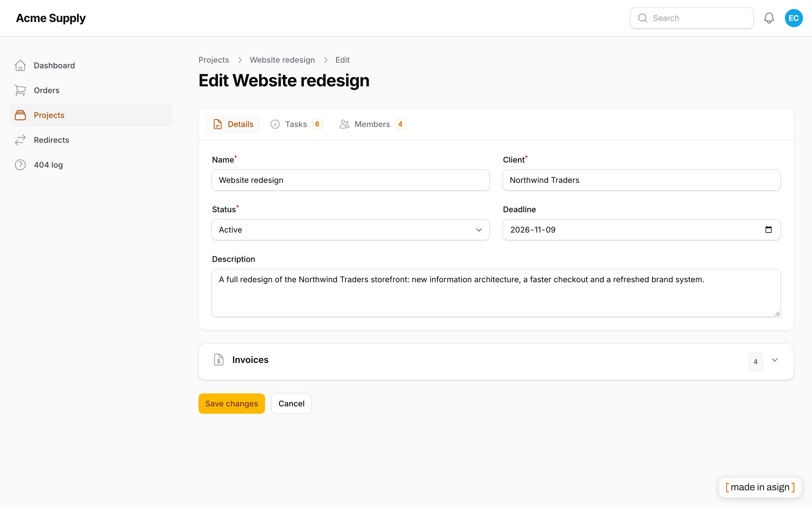Click the Members people icon
812x508 pixels.
[344, 124]
